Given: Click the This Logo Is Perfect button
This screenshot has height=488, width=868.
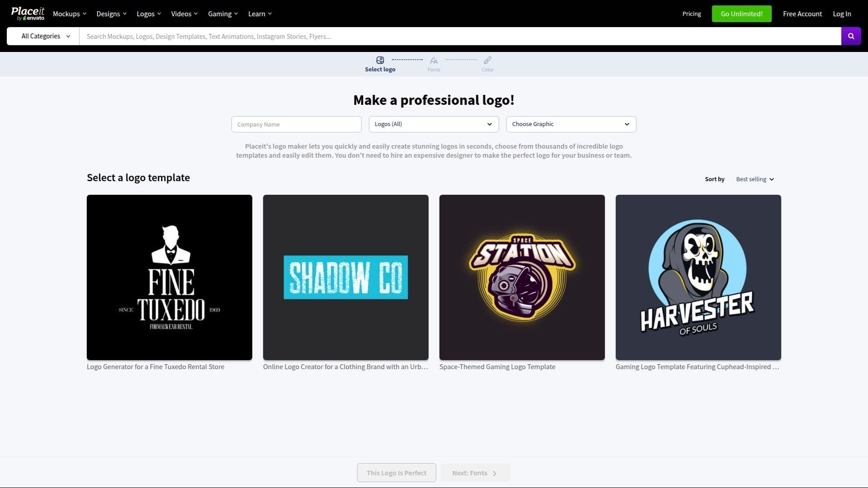Looking at the screenshot, I should [396, 473].
